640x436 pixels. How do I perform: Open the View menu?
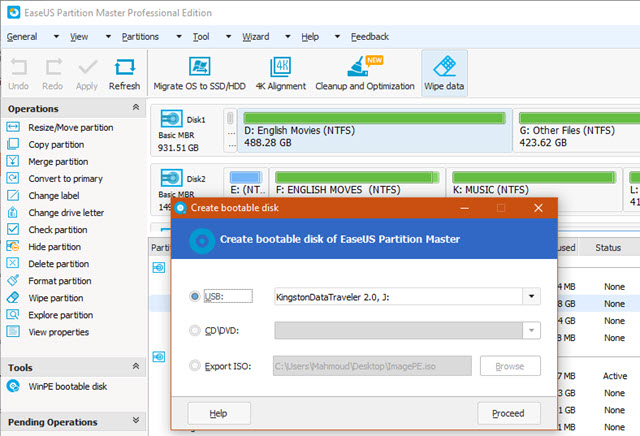tap(79, 37)
